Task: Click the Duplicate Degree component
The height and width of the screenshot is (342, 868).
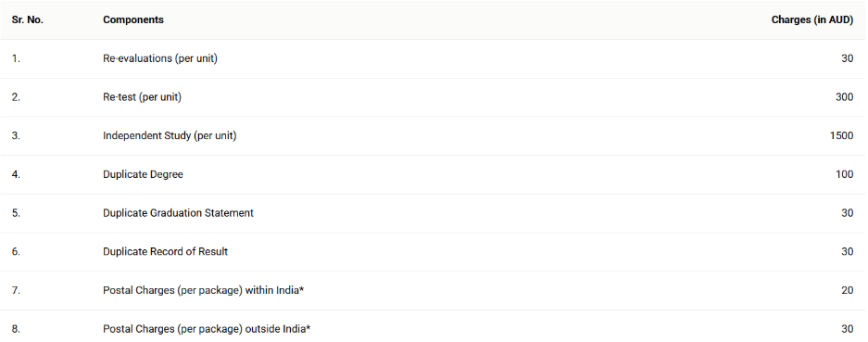Action: tap(143, 174)
